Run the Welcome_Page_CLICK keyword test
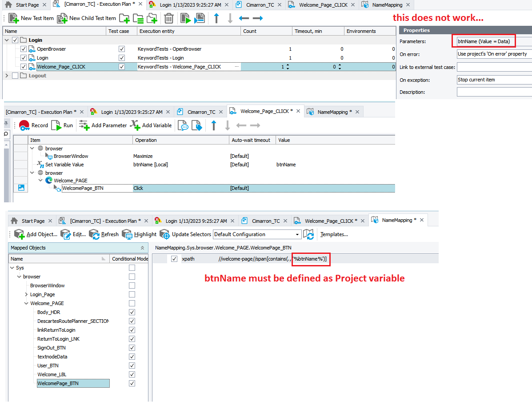The height and width of the screenshot is (402, 532). (x=56, y=125)
